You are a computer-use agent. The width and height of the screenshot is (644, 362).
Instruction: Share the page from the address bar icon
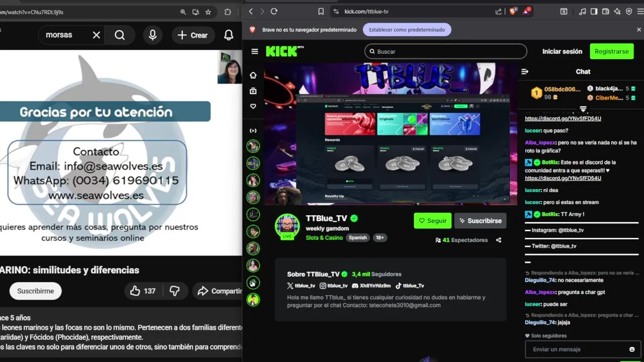pos(499,11)
